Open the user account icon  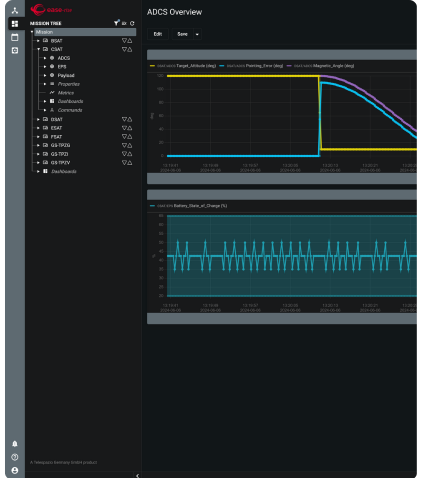15,470
